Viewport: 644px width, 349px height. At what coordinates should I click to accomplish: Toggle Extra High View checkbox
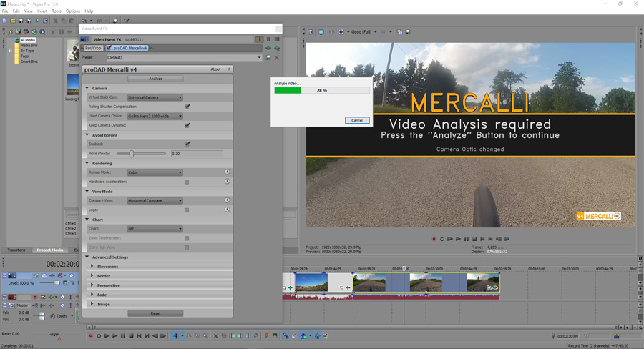[x=187, y=247]
